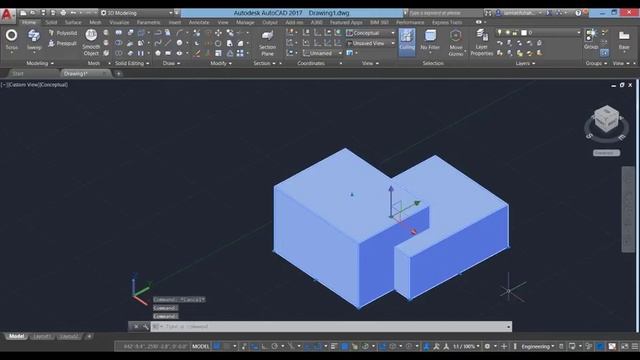The height and width of the screenshot is (360, 640).
Task: Click the Move tool in Modify panel
Action: (218, 33)
